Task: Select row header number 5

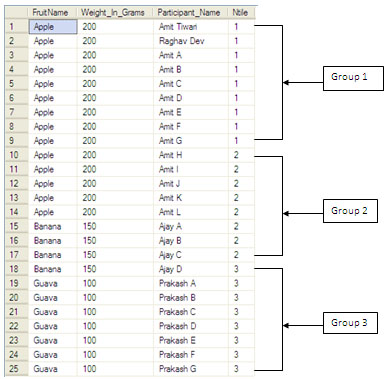Action: [x=17, y=84]
